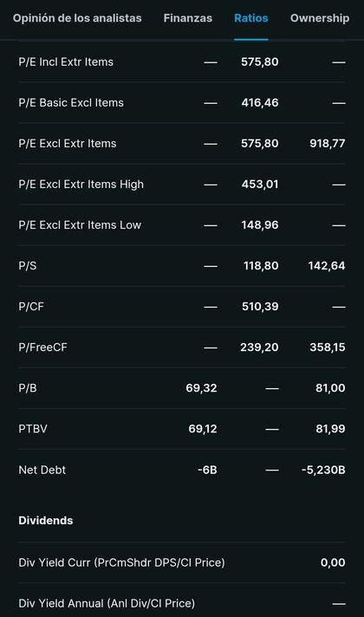Select the Div Yield Annual row label
The height and width of the screenshot is (617, 364).
107,603
